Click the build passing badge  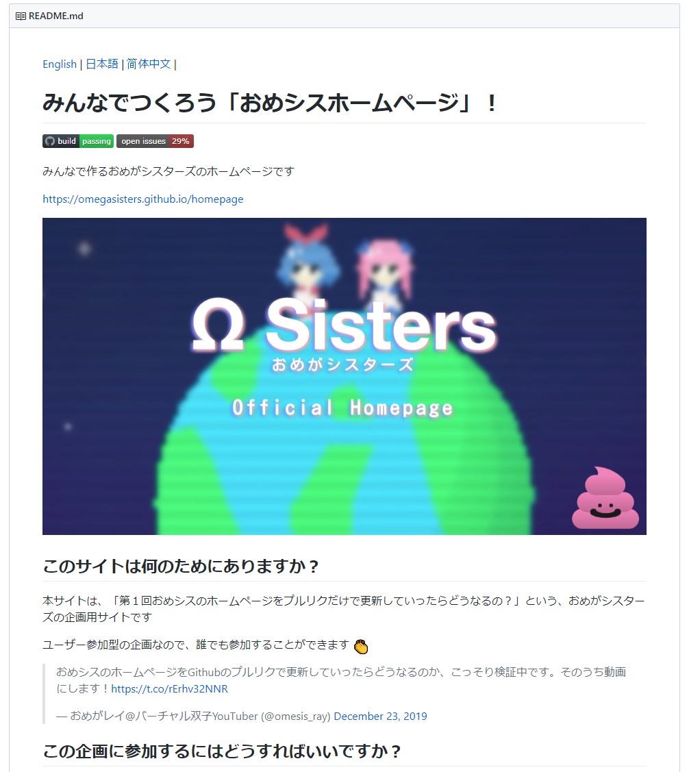(78, 141)
